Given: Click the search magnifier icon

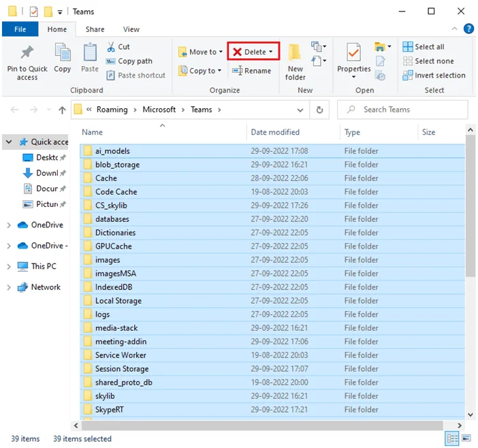Looking at the screenshot, I should 351,109.
